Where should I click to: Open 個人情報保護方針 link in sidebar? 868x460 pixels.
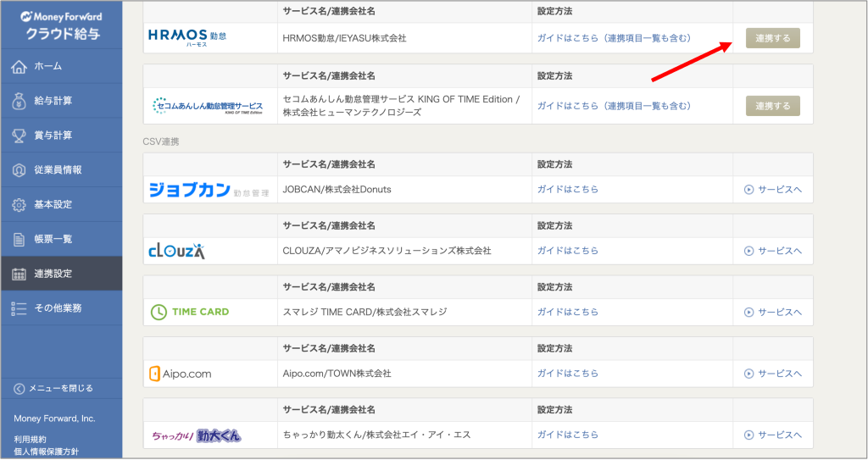click(x=46, y=452)
